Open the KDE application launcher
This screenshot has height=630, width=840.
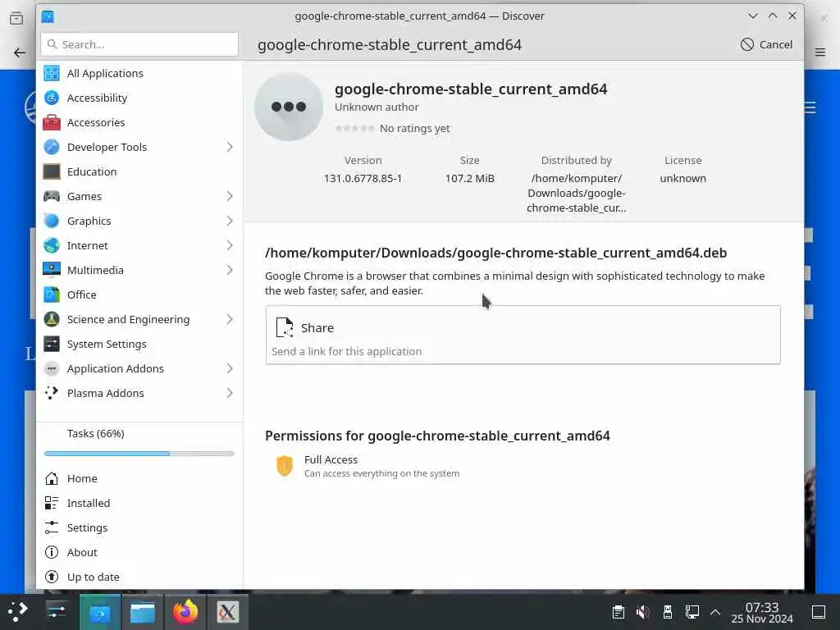[17, 612]
